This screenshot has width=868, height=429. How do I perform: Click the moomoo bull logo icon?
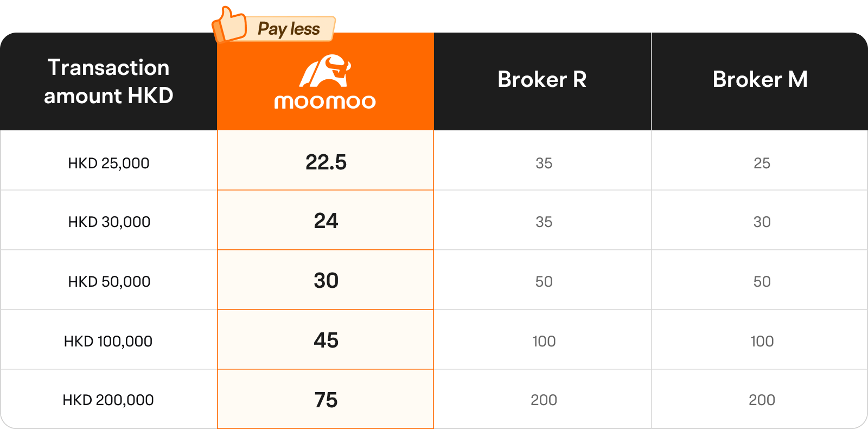click(x=325, y=71)
